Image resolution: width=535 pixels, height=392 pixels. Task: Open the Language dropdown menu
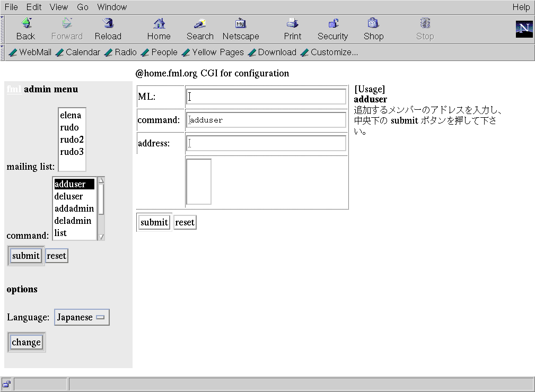click(82, 318)
